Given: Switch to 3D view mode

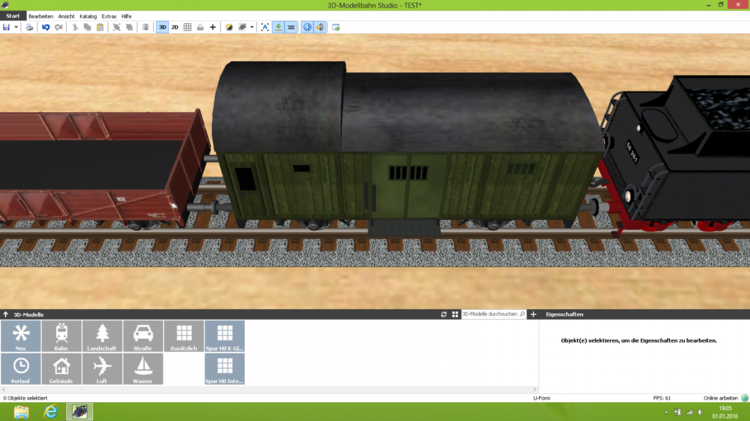Looking at the screenshot, I should coord(162,27).
